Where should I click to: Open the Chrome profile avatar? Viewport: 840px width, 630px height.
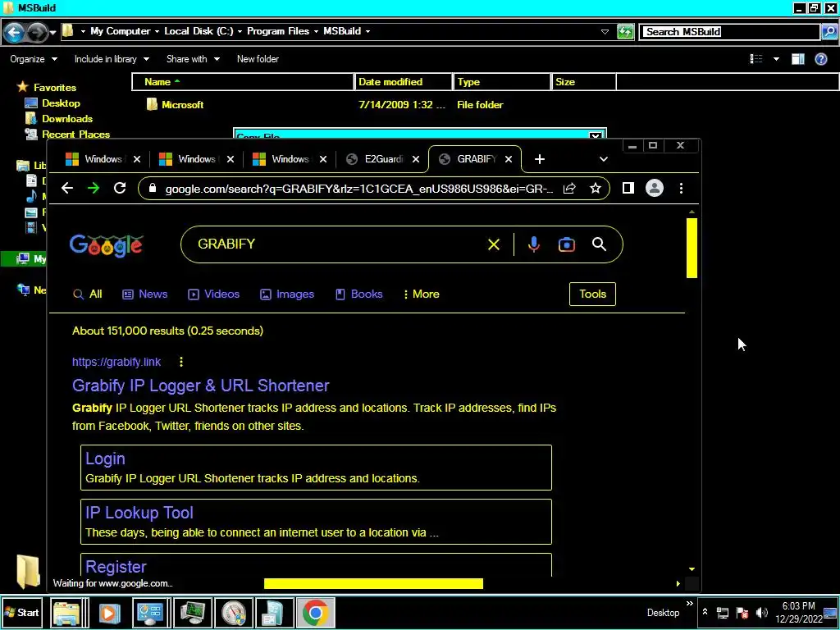click(x=654, y=188)
